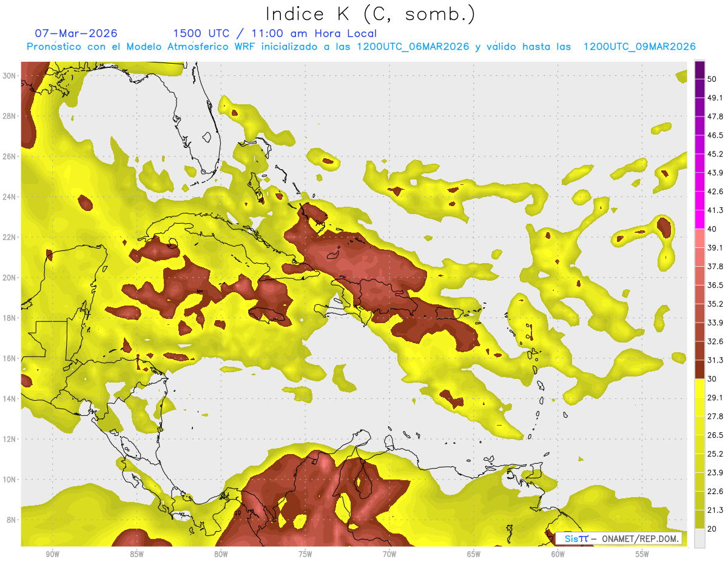Screen dimensions: 728x562
Task: Click the colorbar value 45.2
Action: coord(715,154)
